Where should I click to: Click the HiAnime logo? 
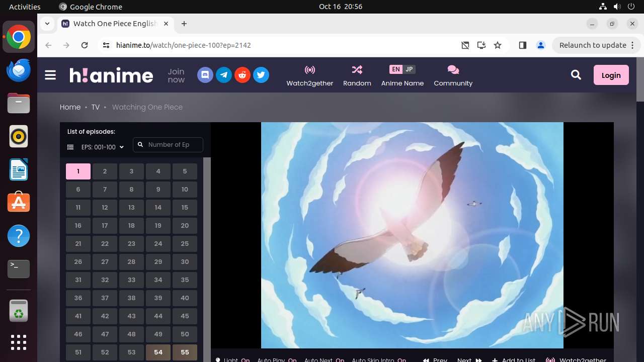pyautogui.click(x=111, y=75)
